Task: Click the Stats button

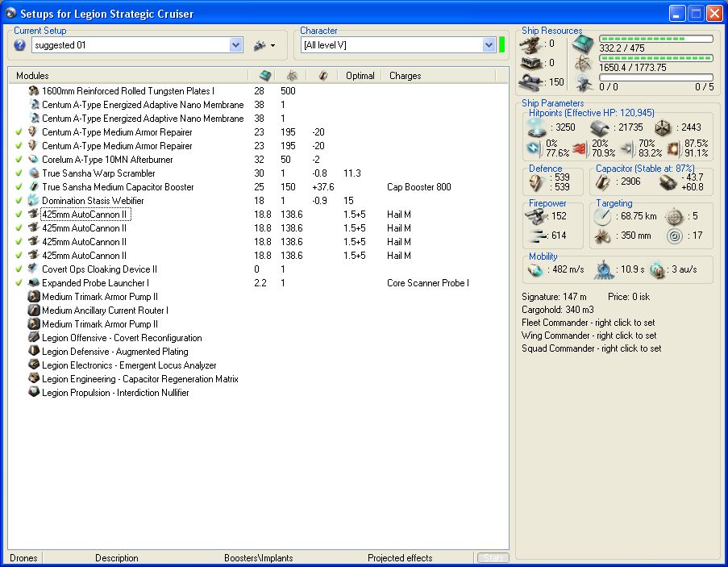Action: [493, 557]
